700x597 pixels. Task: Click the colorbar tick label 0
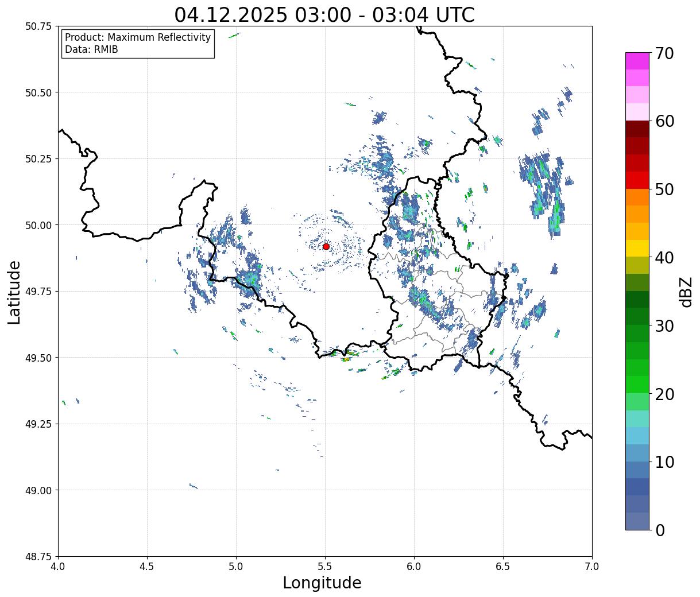point(659,530)
